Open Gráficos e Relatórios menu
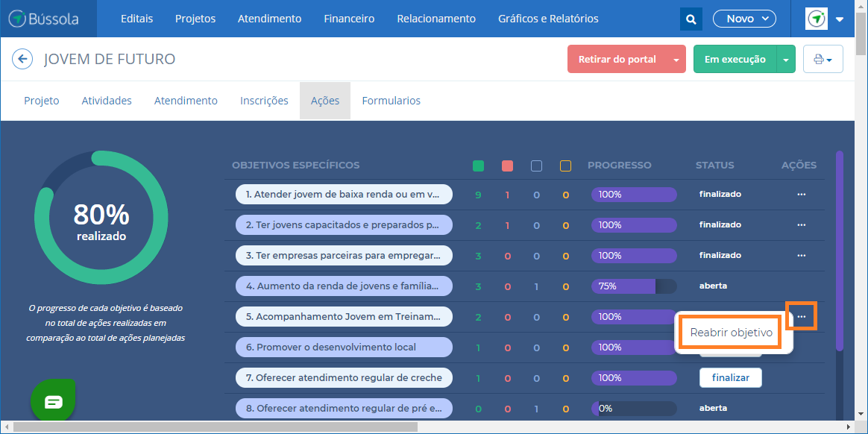This screenshot has height=434, width=868. pyautogui.click(x=548, y=19)
